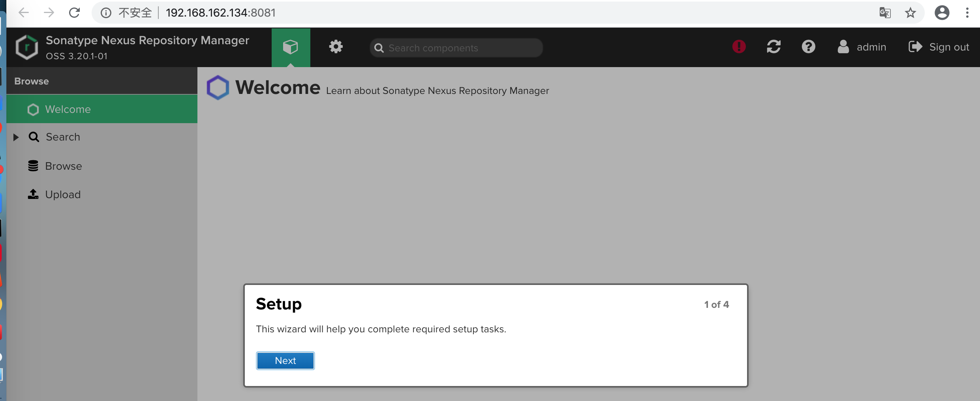Open Search in the sidebar
Image resolution: width=980 pixels, height=401 pixels.
pyautogui.click(x=63, y=137)
